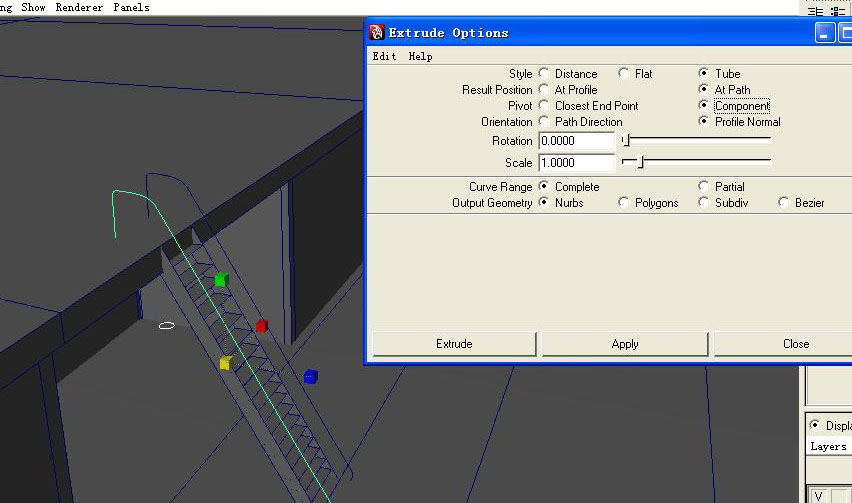
Task: Click the Maya icon in dialog title bar
Action: [377, 32]
